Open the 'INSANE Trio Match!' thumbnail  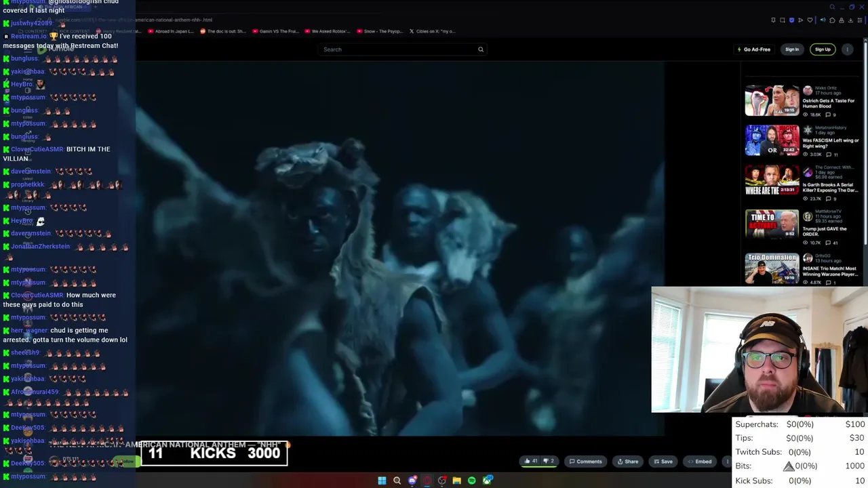tap(772, 268)
